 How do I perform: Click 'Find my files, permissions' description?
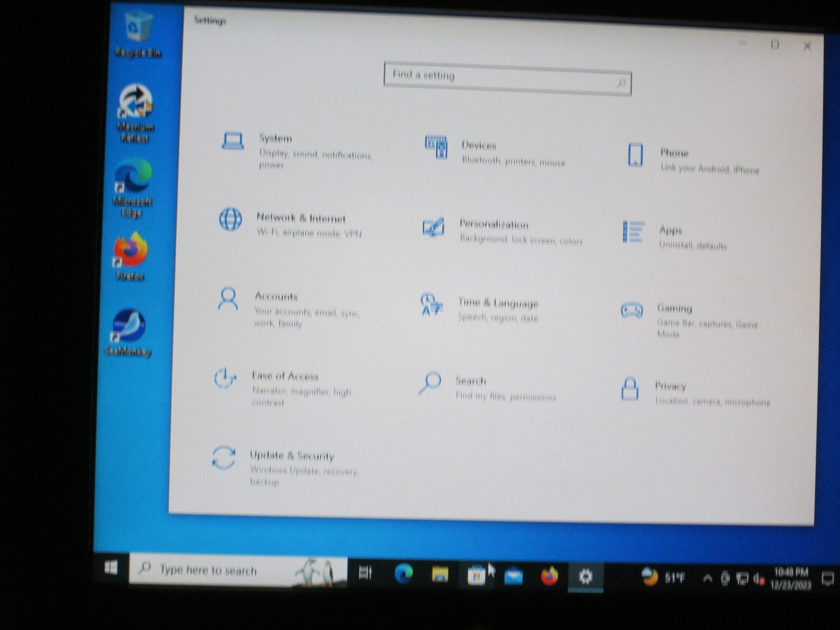click(x=506, y=397)
